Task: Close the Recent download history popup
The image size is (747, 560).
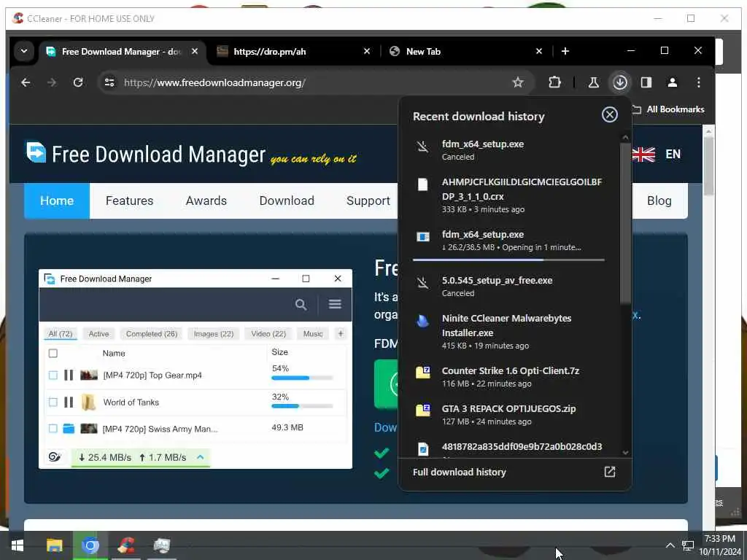Action: tap(609, 114)
